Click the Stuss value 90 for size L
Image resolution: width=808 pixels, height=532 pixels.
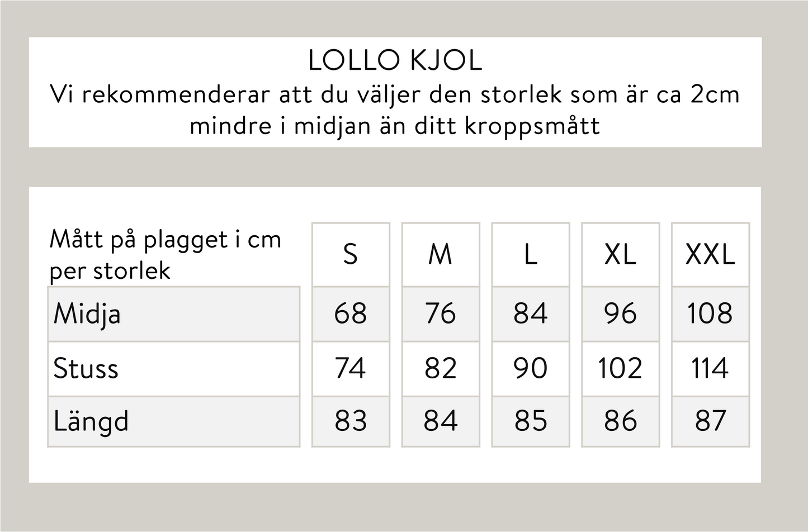(530, 368)
